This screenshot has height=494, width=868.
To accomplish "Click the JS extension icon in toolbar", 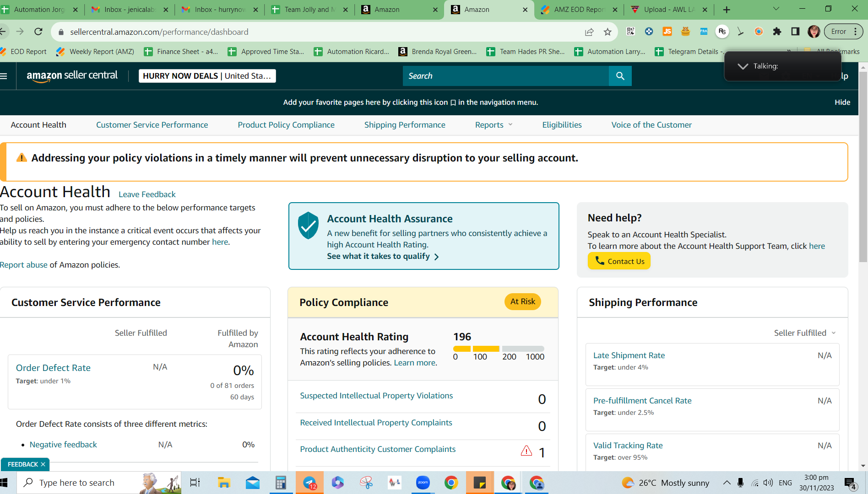I will 667,32.
